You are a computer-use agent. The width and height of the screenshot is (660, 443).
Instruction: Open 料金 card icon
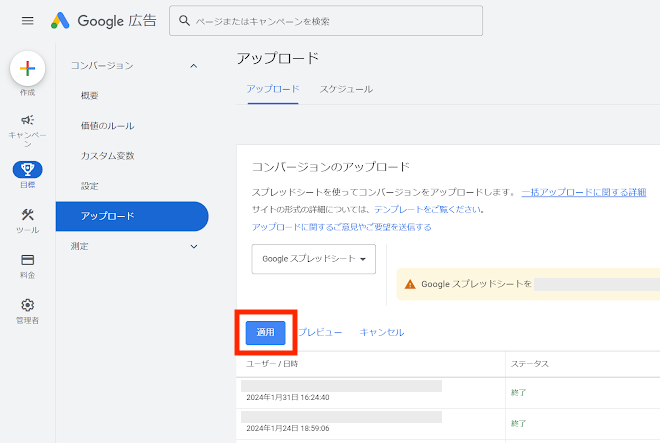click(27, 260)
